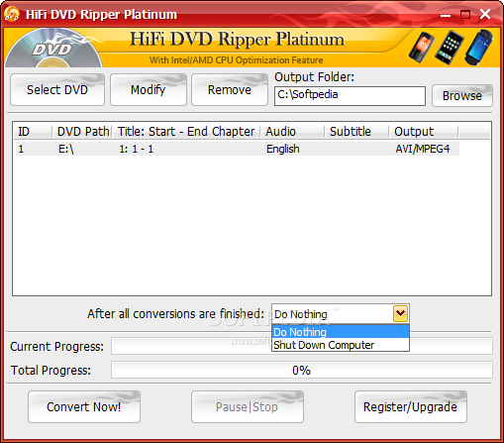Click the Modify button
Image resolution: width=504 pixels, height=443 pixels.
click(x=149, y=90)
